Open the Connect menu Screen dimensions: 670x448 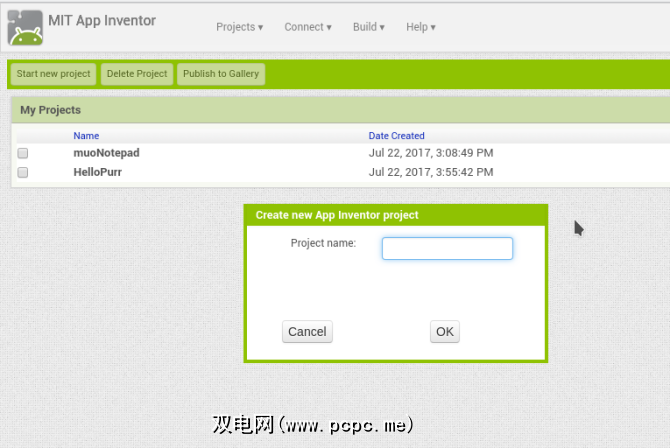[x=308, y=27]
